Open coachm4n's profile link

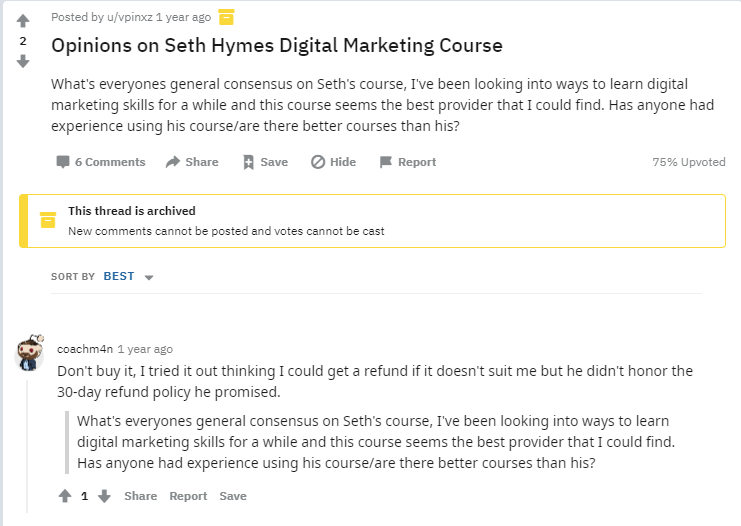84,349
